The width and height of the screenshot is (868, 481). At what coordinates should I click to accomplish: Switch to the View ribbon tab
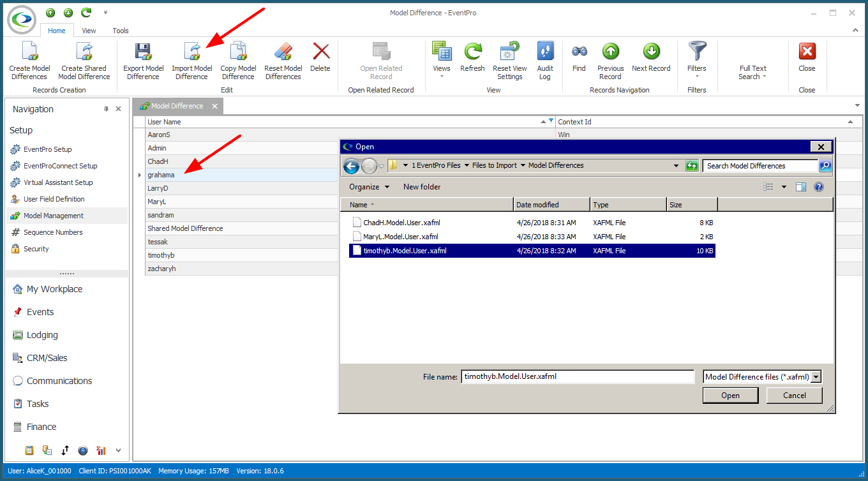[x=89, y=31]
